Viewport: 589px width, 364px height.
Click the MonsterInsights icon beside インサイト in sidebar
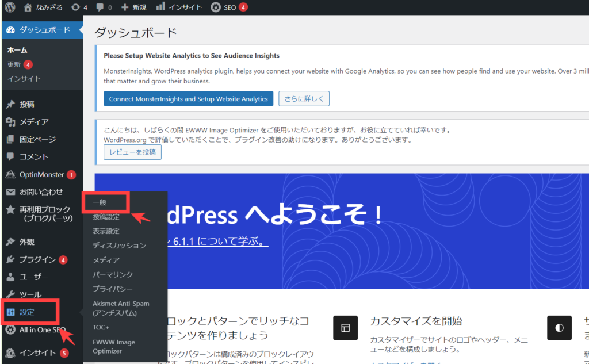[x=10, y=352]
